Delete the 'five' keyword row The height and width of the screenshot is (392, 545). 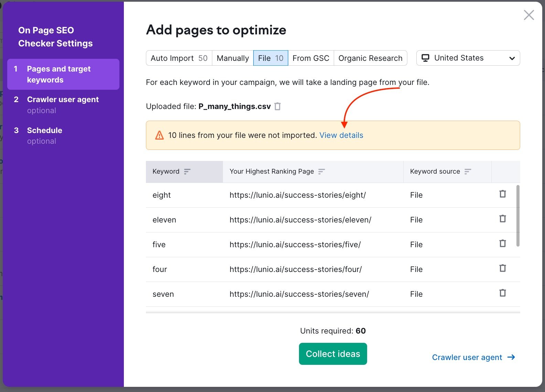point(502,243)
